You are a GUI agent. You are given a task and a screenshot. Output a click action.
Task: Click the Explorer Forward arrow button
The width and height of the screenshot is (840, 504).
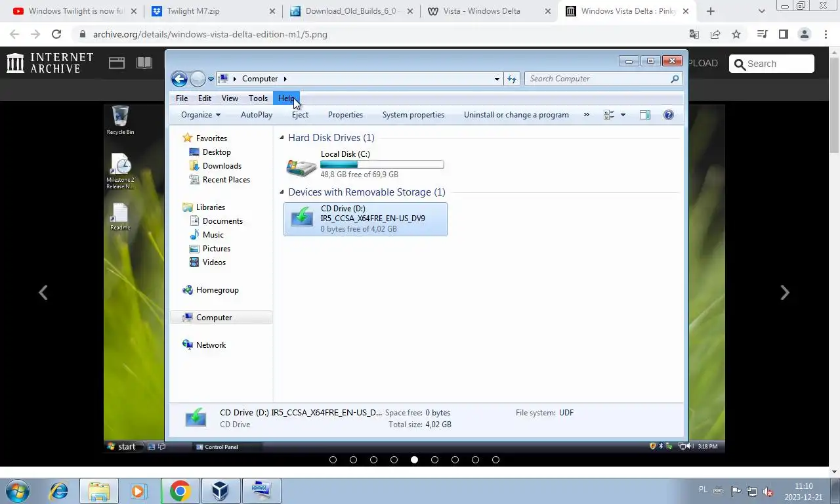point(198,79)
